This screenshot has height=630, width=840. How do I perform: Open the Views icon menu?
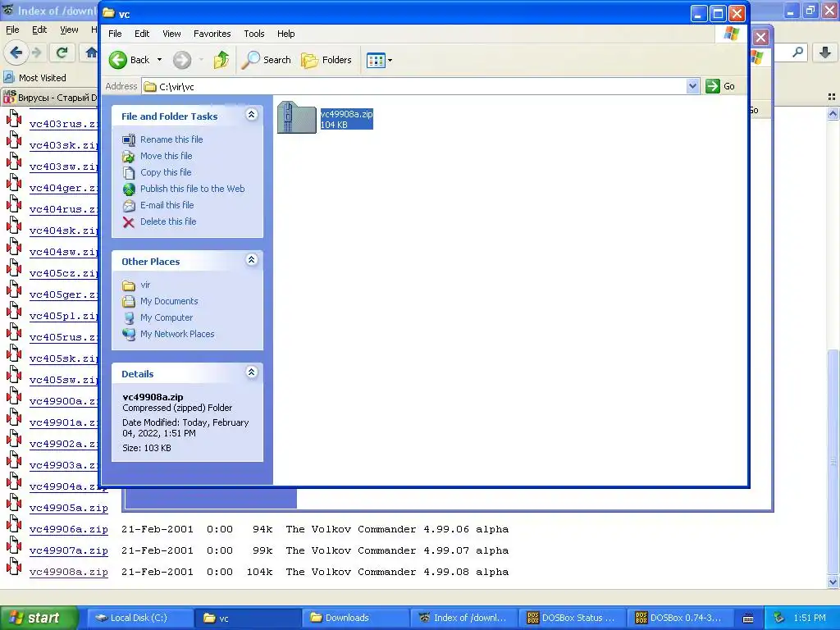tap(379, 60)
